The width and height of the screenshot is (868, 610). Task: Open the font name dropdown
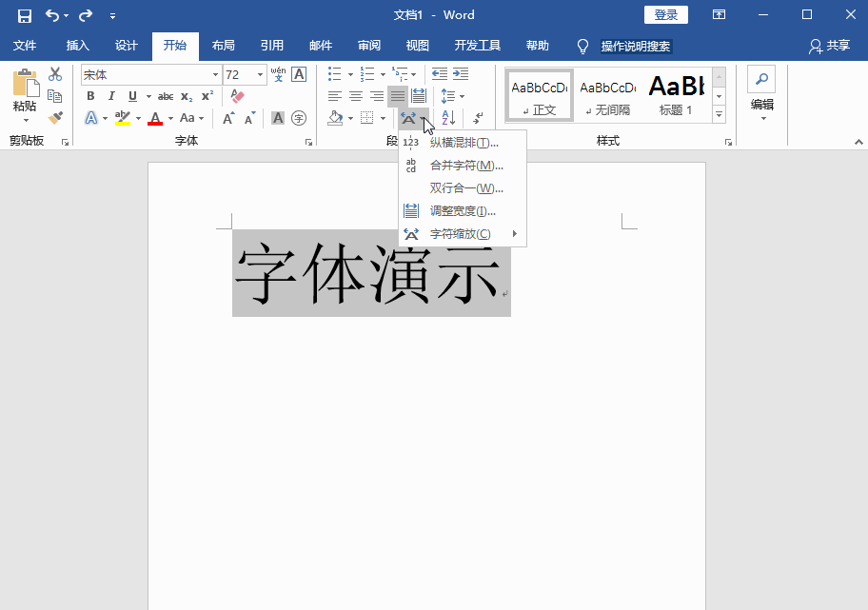coord(214,74)
